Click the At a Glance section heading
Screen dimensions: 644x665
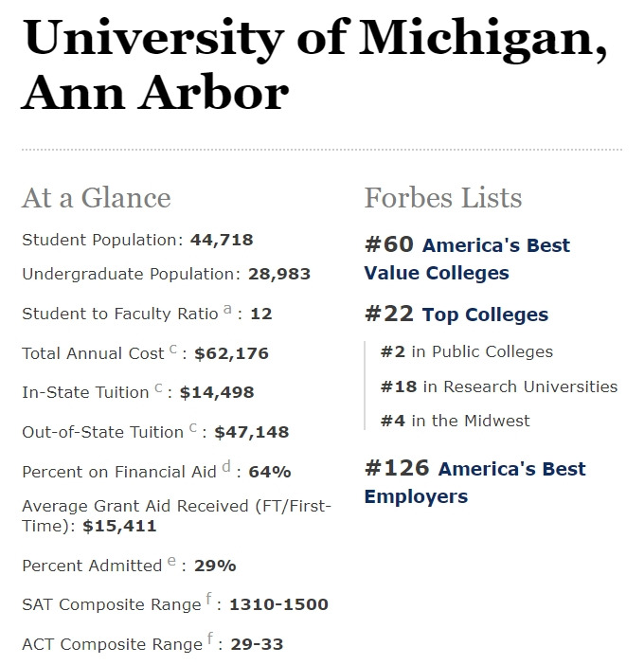[x=97, y=198]
